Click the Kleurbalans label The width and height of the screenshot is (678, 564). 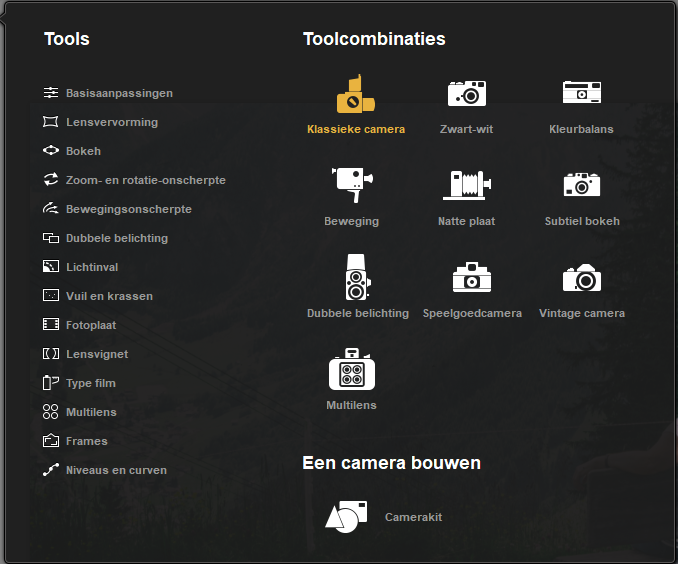(x=582, y=129)
